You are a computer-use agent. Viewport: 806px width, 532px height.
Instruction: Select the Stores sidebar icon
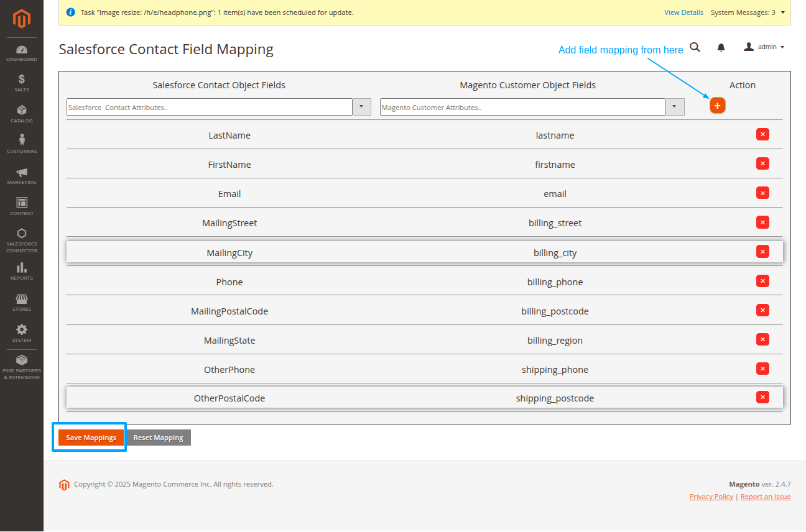[22, 301]
